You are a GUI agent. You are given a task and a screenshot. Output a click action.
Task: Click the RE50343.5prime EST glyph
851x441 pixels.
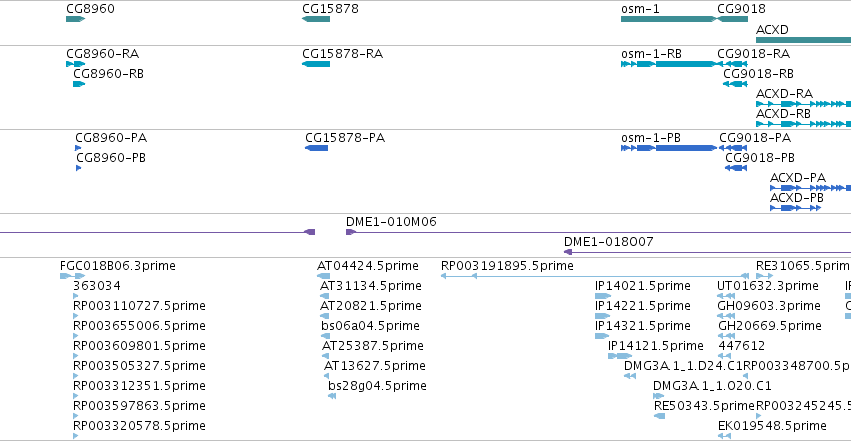coord(659,417)
